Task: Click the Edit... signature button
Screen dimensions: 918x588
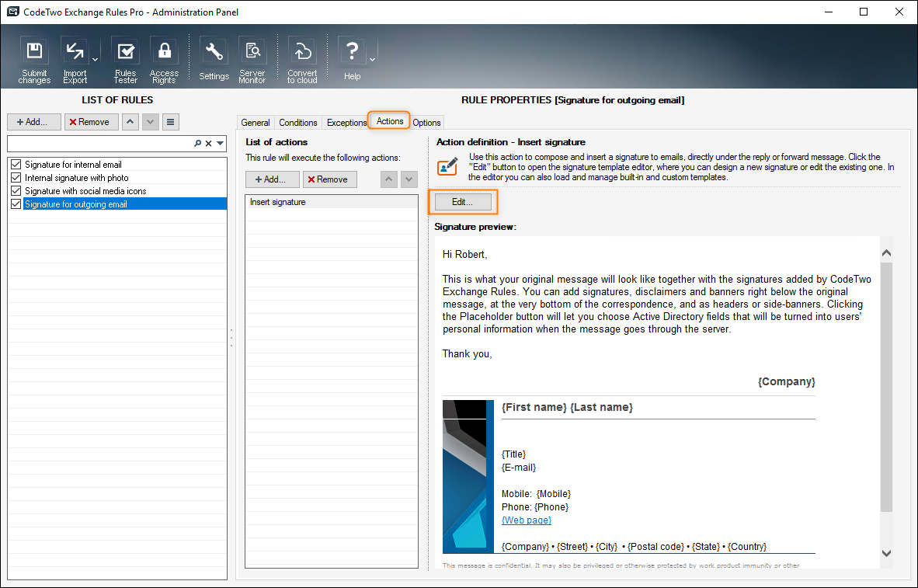Action: (463, 202)
